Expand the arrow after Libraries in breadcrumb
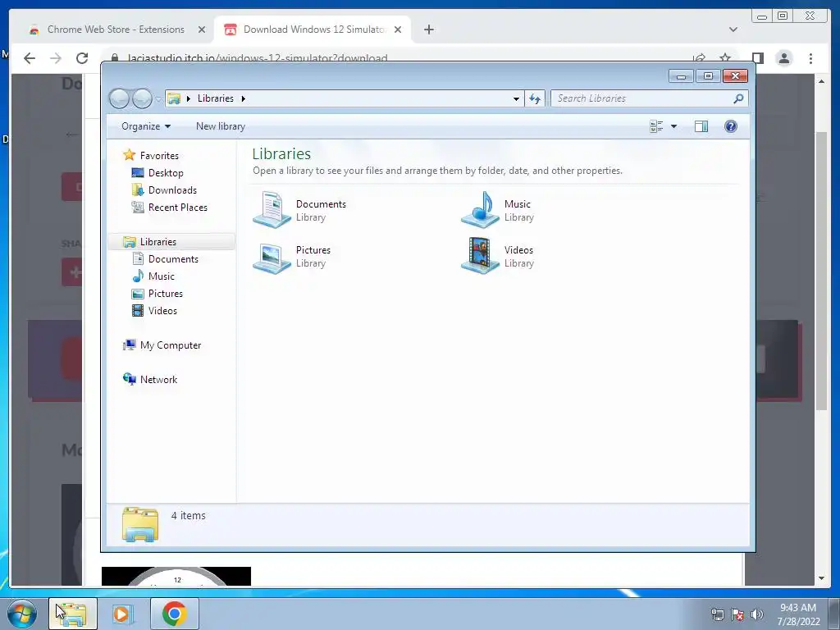Image resolution: width=840 pixels, height=630 pixels. point(243,98)
